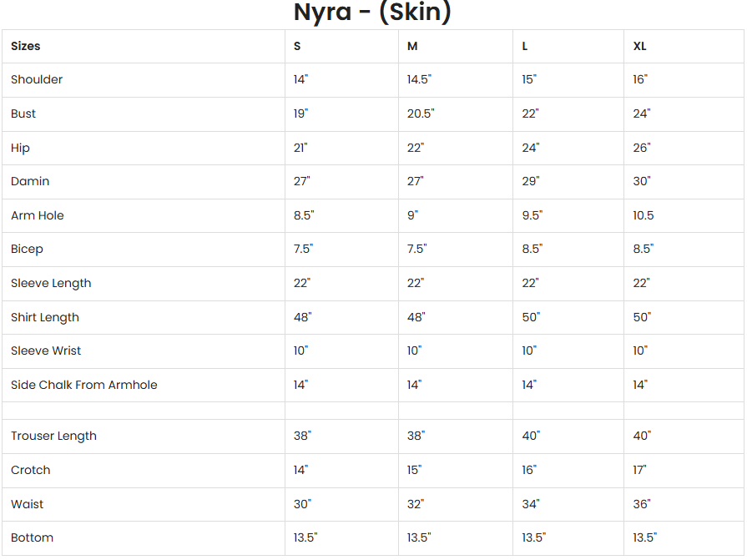
Task: Click the Shirt Length row label
Action: pos(45,317)
